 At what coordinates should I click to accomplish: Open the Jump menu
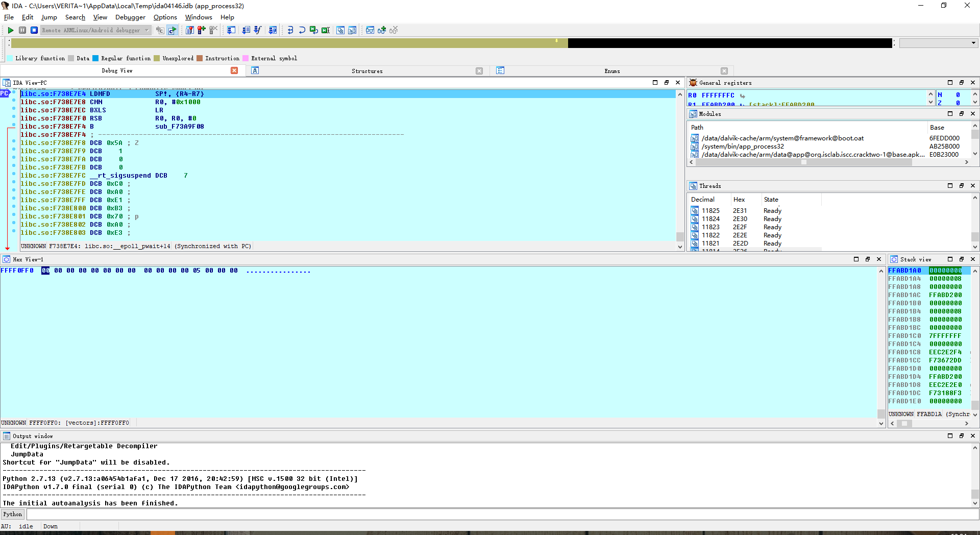pyautogui.click(x=49, y=17)
